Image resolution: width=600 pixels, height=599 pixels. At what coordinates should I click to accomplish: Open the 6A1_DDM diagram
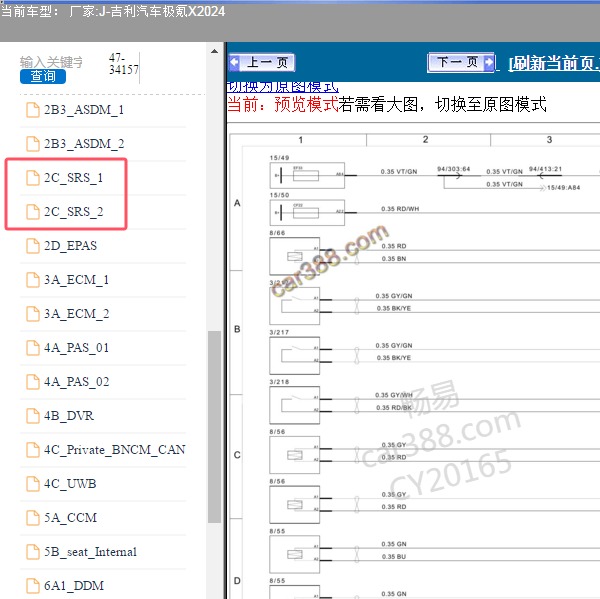74,586
